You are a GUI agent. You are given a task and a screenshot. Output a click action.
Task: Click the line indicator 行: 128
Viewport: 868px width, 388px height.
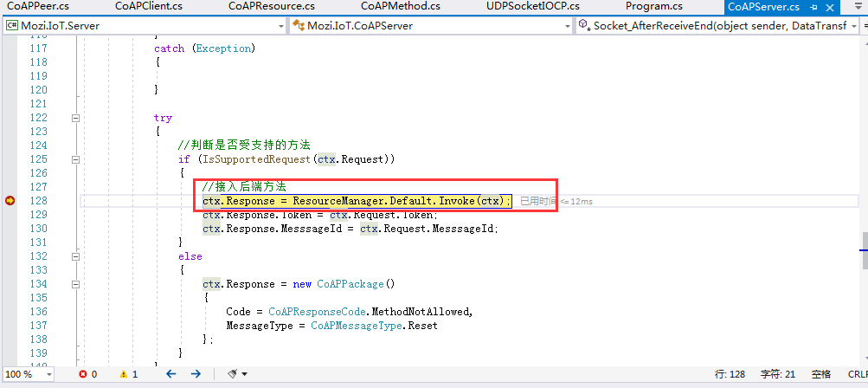click(x=730, y=375)
